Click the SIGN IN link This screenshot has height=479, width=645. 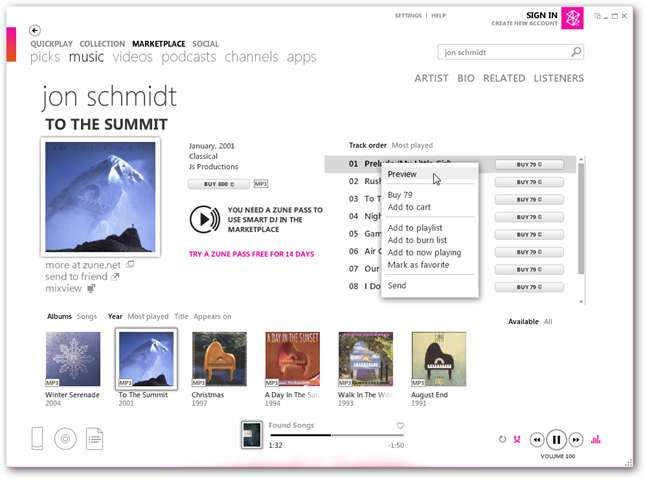542,15
